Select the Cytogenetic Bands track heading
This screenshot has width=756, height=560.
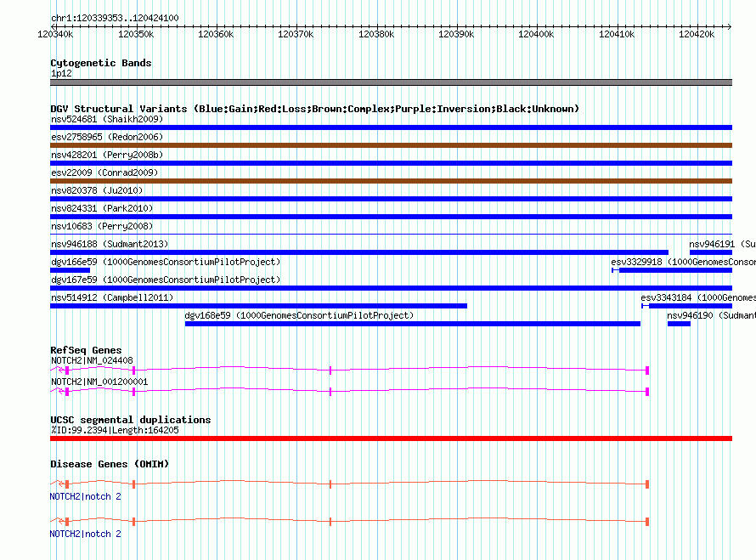pos(101,63)
